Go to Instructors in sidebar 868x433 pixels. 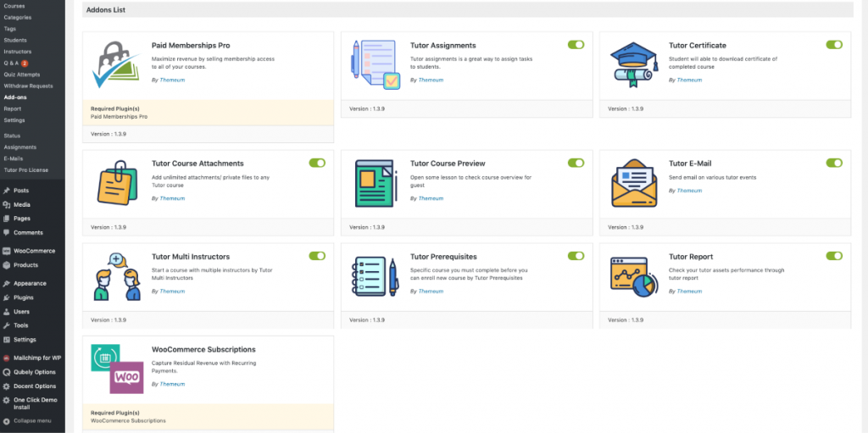pyautogui.click(x=18, y=52)
